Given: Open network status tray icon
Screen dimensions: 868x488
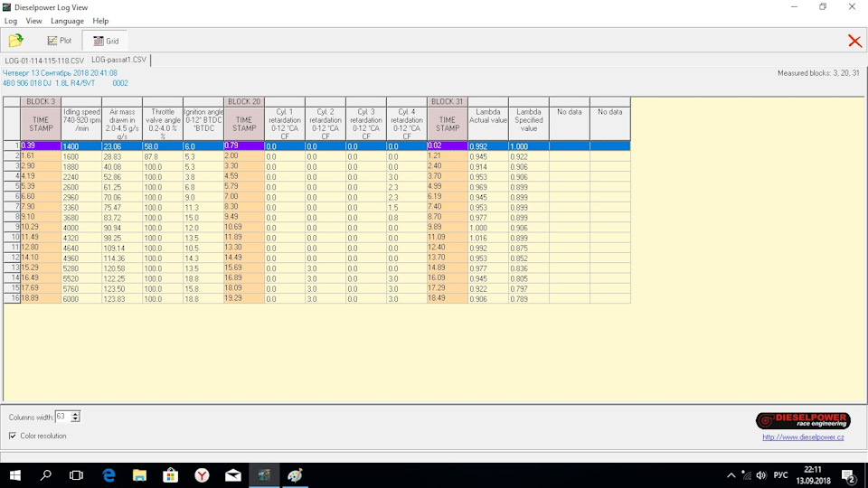Looking at the screenshot, I should point(746,475).
